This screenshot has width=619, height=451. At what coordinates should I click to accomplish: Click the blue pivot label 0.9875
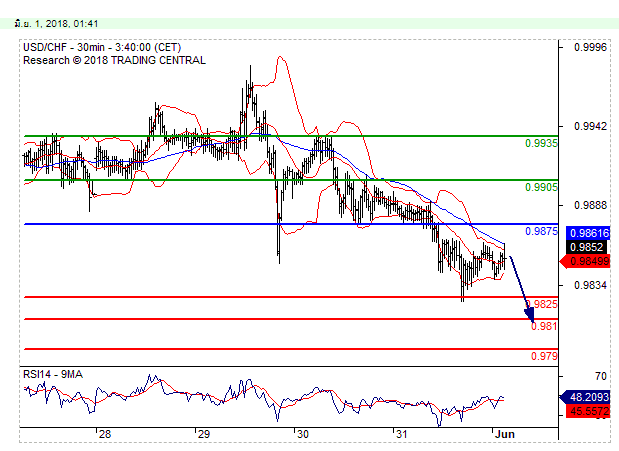541,231
